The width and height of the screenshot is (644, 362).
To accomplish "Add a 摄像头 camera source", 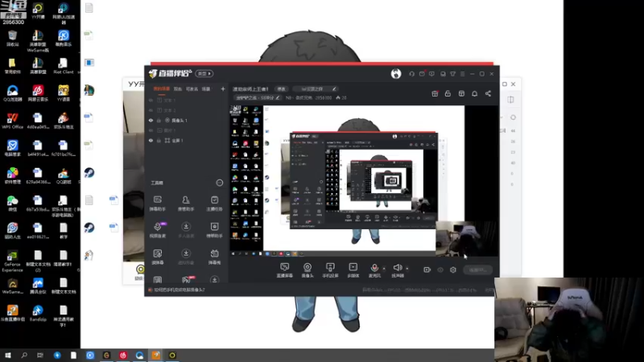I will [308, 270].
